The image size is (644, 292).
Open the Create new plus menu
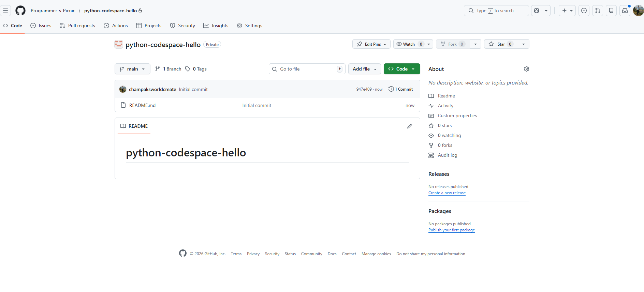(x=567, y=11)
